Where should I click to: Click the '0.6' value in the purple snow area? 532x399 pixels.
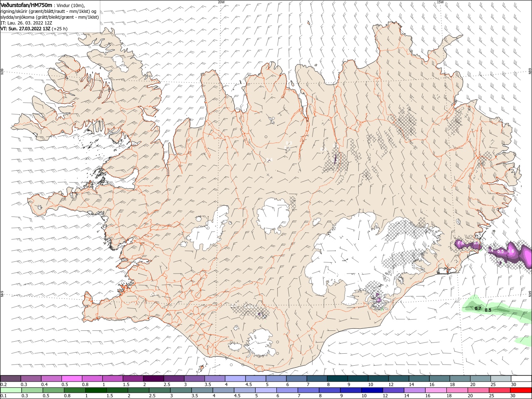tap(511, 251)
